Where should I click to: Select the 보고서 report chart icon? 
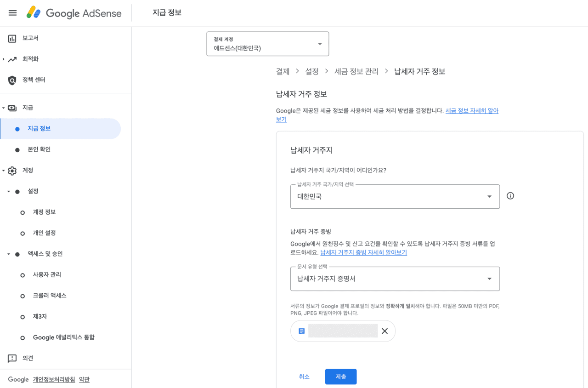(11, 38)
